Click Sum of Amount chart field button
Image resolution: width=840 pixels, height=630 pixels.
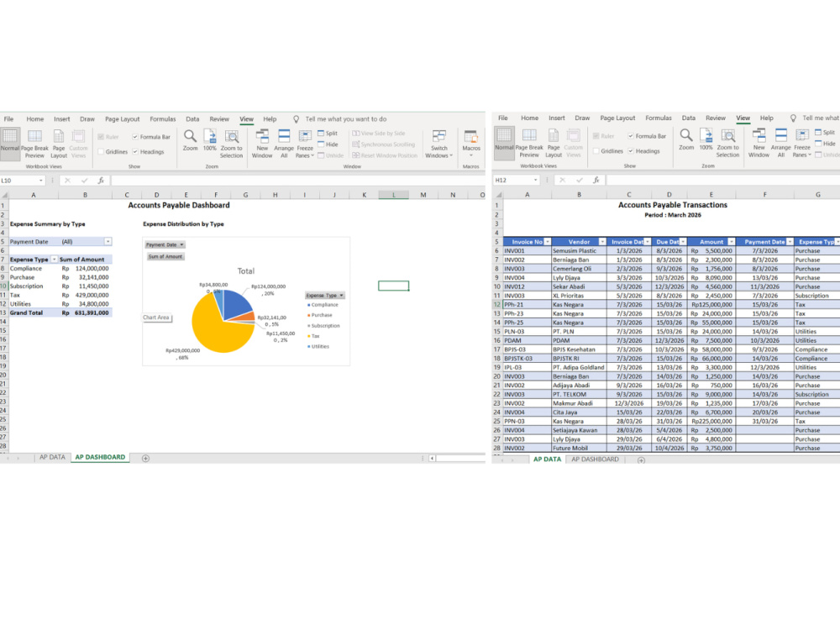pyautogui.click(x=165, y=256)
